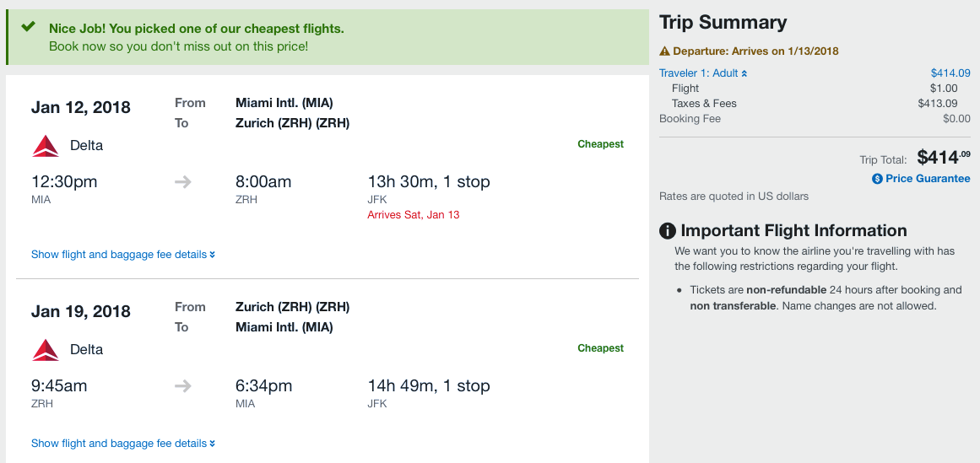Click the Jan 12, 2018 date heading
This screenshot has width=980, height=463.
click(x=81, y=108)
